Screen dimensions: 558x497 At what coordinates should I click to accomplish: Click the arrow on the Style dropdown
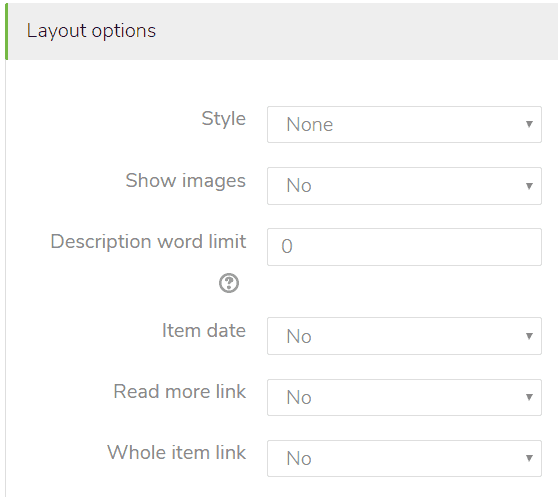[529, 124]
